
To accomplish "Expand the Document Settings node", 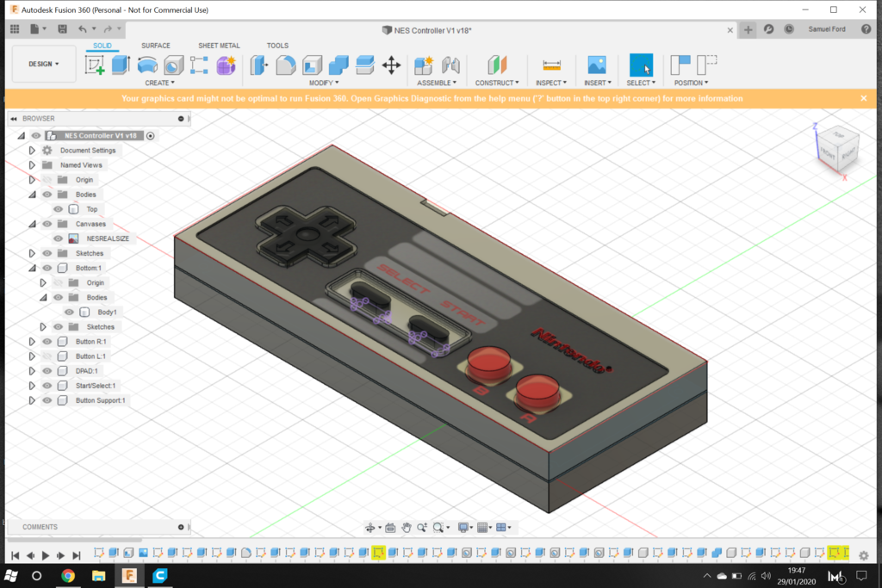I will (32, 151).
